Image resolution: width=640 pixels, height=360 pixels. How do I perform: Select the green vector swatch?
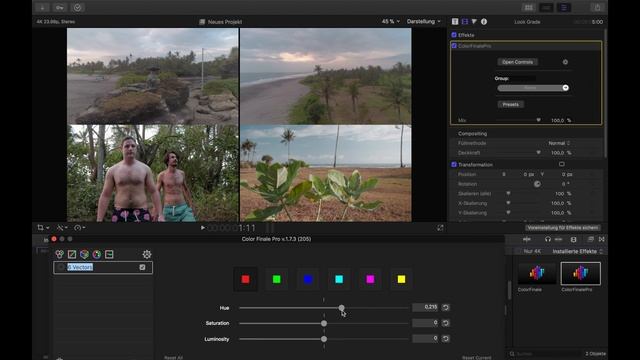(277, 279)
